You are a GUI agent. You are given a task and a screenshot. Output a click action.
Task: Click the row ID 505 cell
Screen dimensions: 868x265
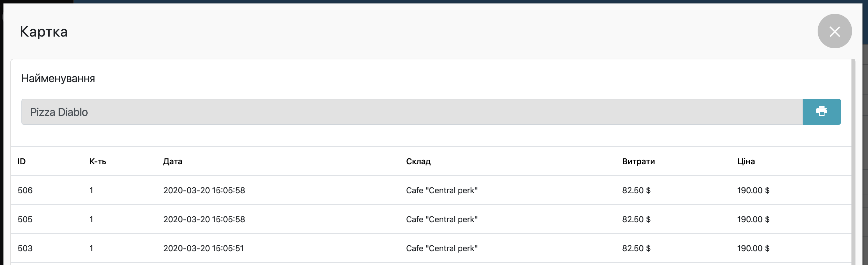(25, 219)
